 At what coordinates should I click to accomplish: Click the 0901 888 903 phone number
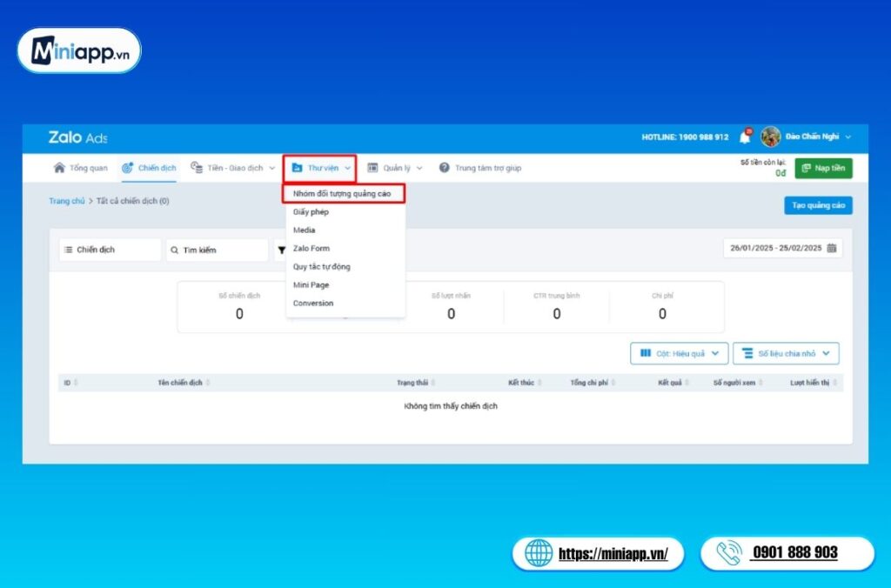pos(794,552)
